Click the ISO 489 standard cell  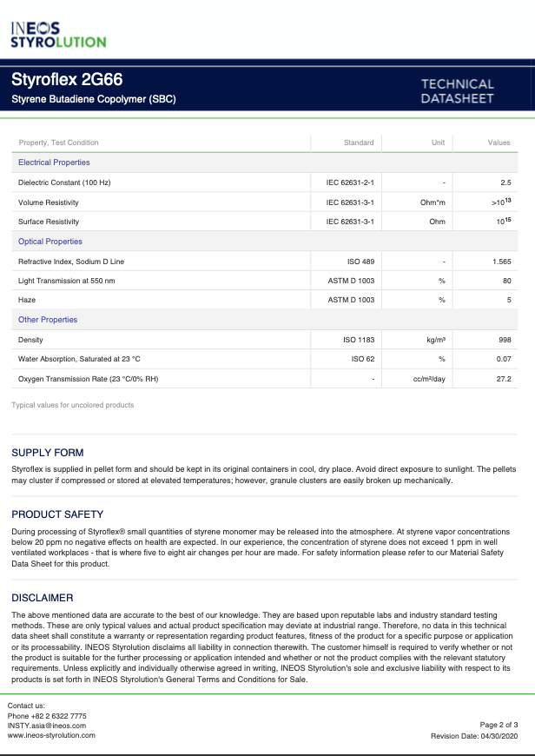(x=360, y=262)
